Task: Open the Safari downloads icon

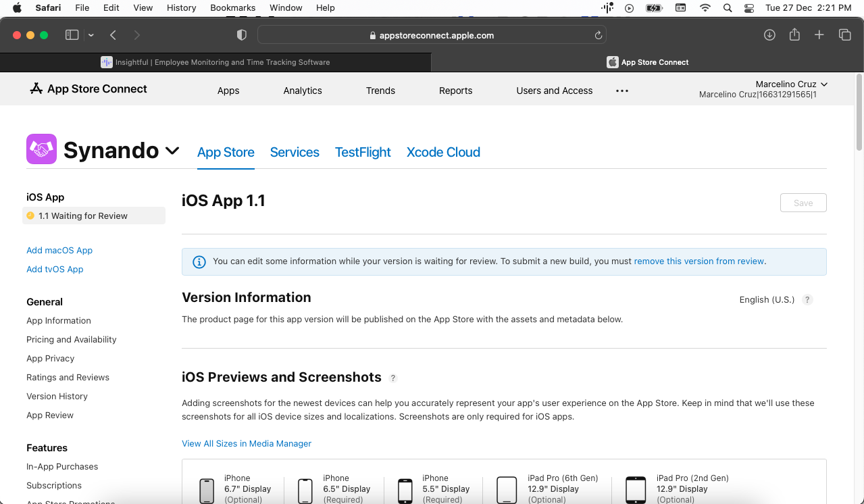Action: click(769, 35)
